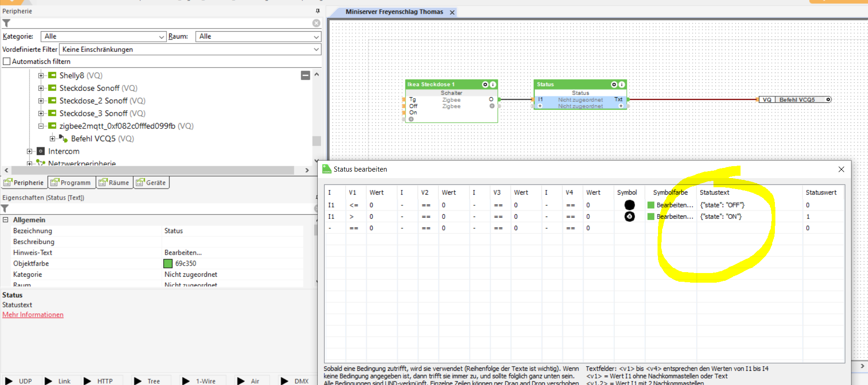
Task: Collapse the Allgemein properties section
Action: click(6, 220)
